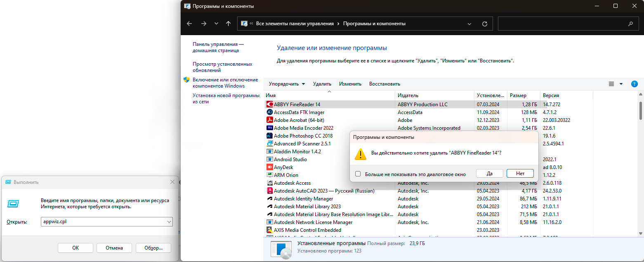Screen dimensions: 644x262
Task: Open the Упорядочить dropdown
Action: pos(287,84)
